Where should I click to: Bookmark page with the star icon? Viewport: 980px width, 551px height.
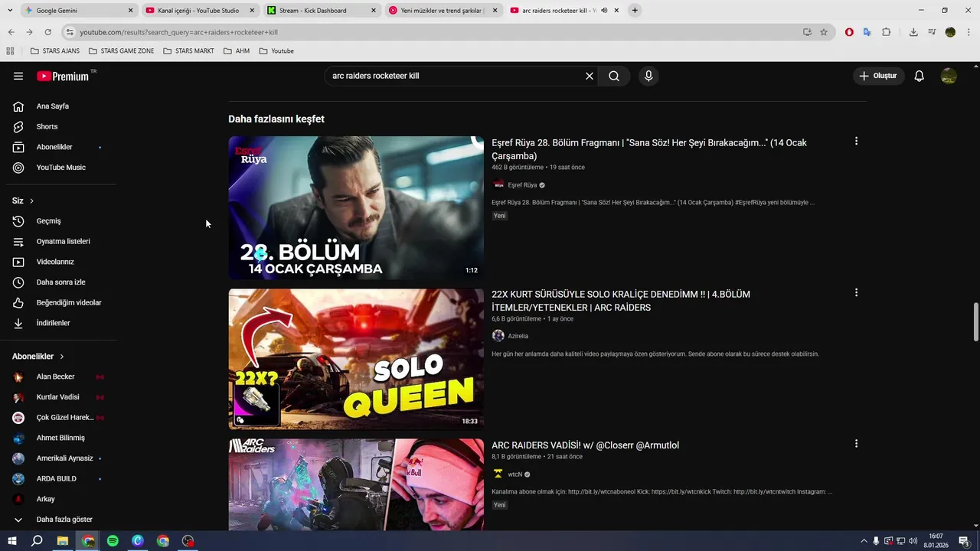824,32
